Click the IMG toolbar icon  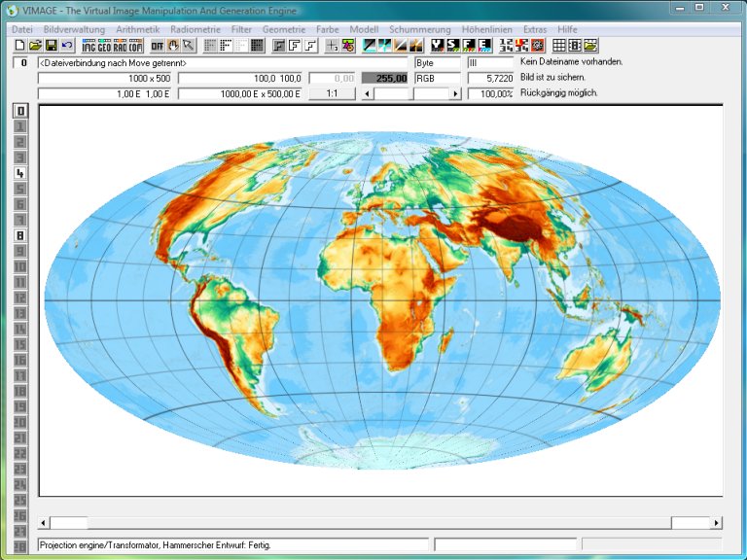pyautogui.click(x=89, y=46)
